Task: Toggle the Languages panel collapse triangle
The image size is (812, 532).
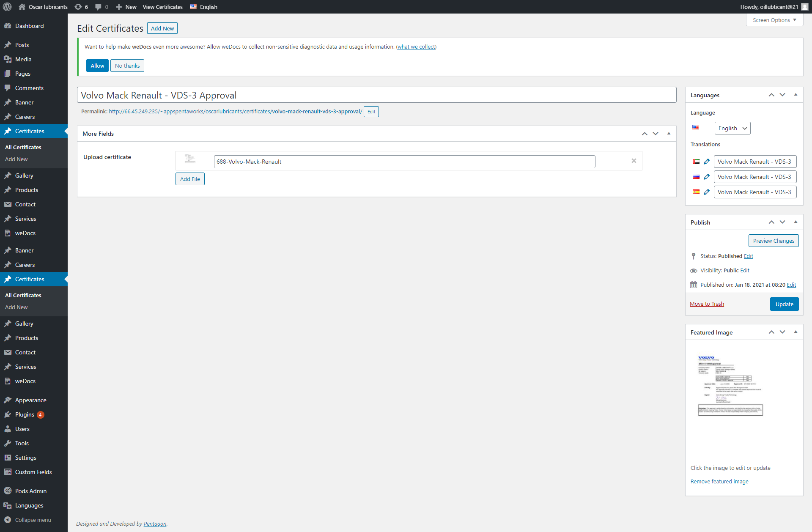Action: pyautogui.click(x=796, y=95)
